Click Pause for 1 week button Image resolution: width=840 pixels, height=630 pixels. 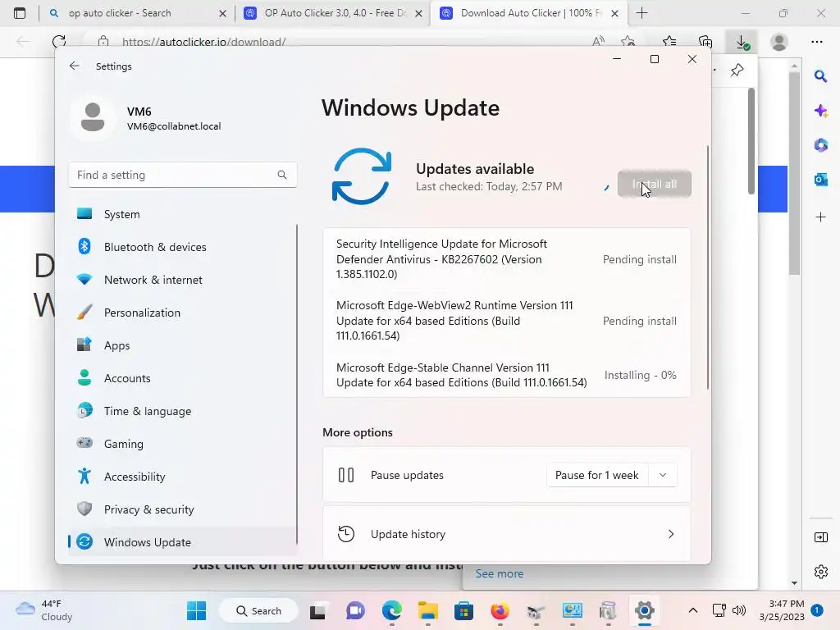pyautogui.click(x=597, y=475)
